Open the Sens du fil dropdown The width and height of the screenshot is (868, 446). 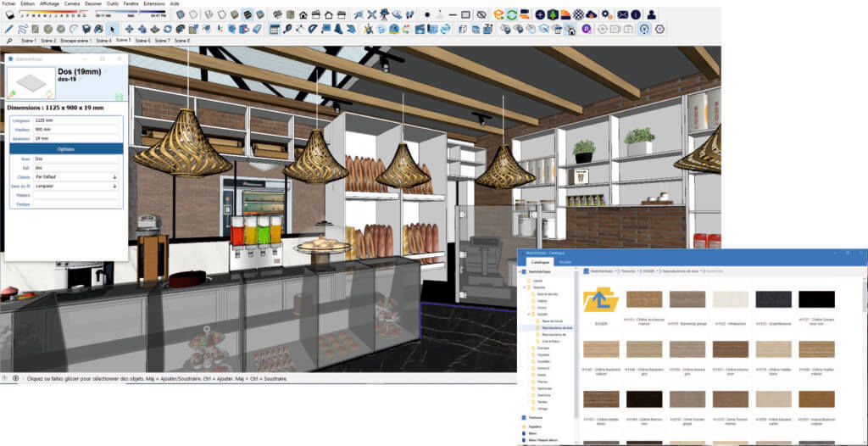(75, 186)
